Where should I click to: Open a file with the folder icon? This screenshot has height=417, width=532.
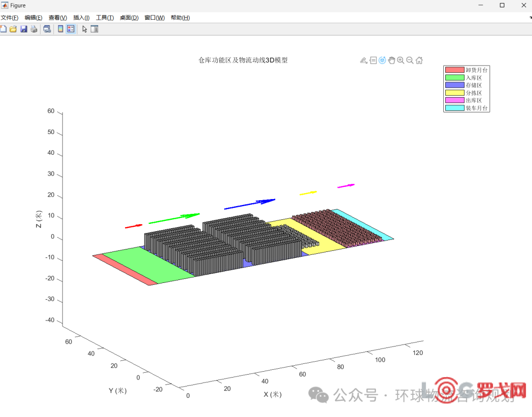coord(13,29)
